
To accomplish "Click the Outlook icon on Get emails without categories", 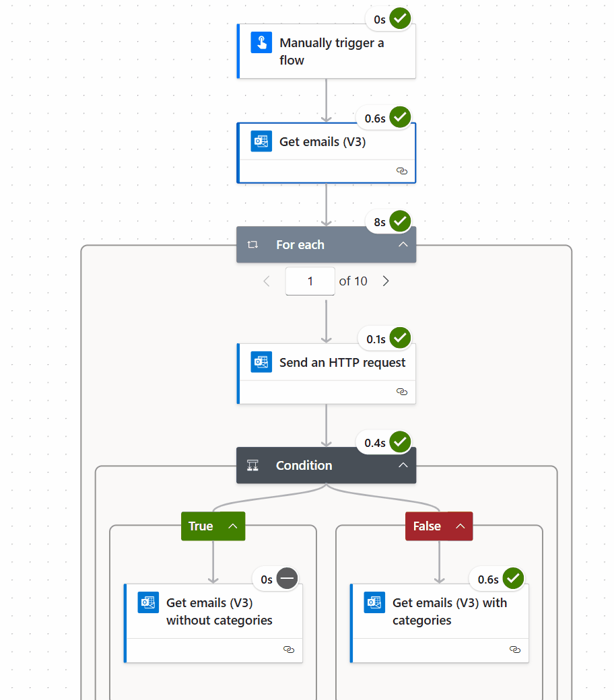I will (148, 602).
